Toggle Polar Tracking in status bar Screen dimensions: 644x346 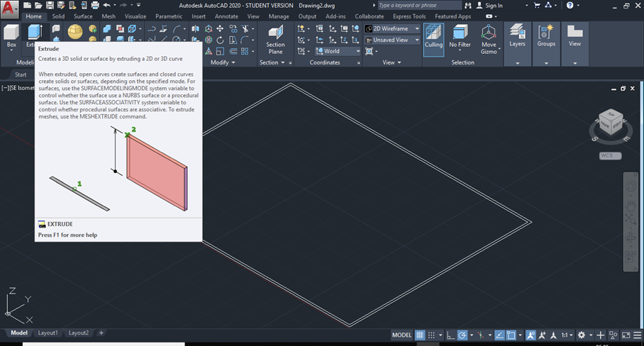click(x=462, y=335)
